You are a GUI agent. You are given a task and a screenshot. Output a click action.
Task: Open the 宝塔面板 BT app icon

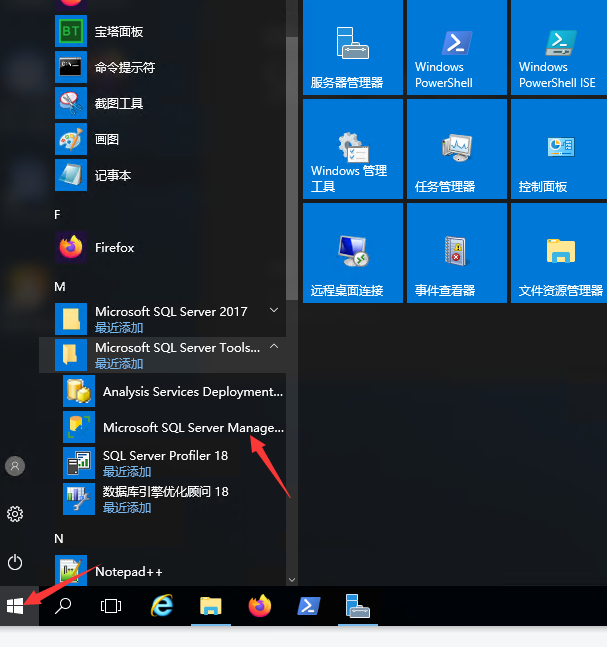pyautogui.click(x=71, y=31)
